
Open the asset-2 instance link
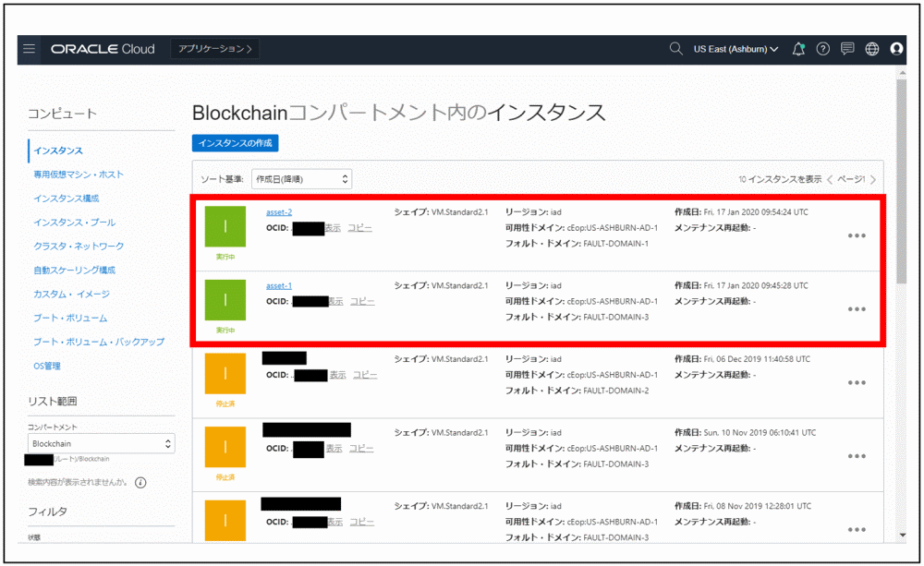pos(279,212)
